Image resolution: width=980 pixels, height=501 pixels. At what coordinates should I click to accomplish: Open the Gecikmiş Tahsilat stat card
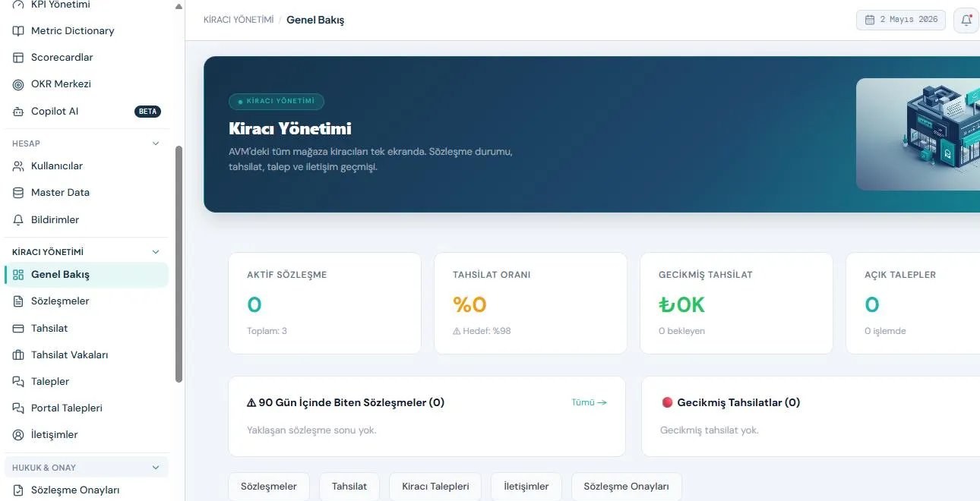click(x=736, y=304)
